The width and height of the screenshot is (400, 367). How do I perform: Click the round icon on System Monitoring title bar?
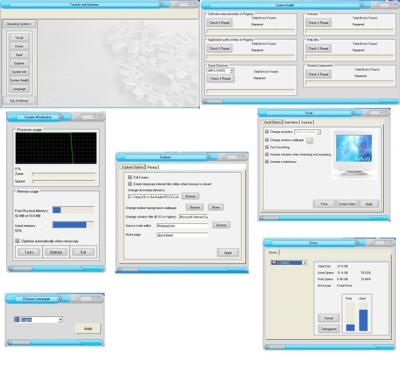pos(61,117)
